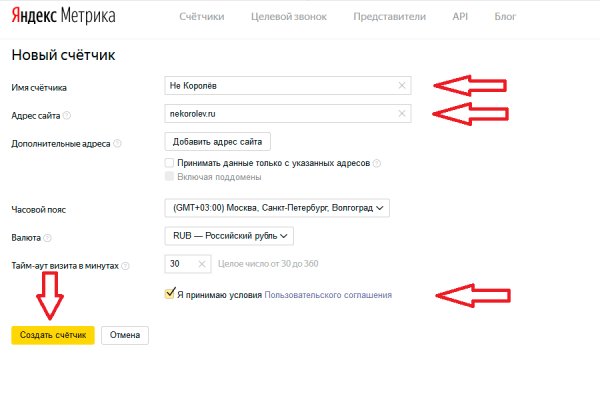Open the 'Пользовательского соглашения' link
This screenshot has width=600, height=400.
tap(328, 295)
